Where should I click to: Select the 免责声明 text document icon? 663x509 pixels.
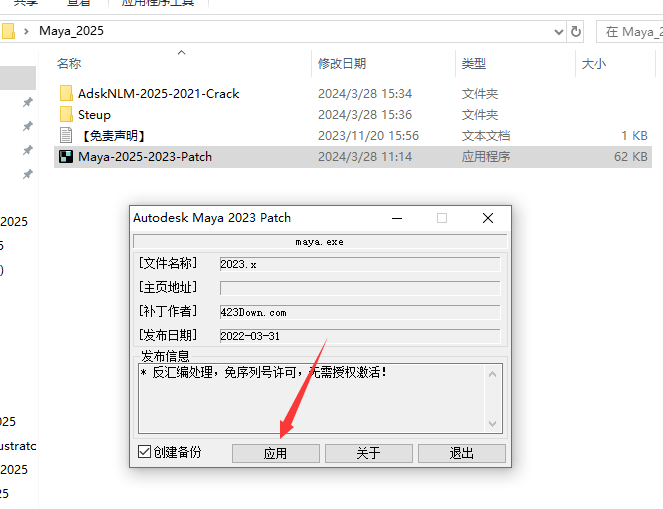click(x=66, y=136)
